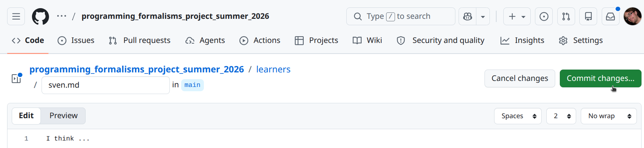Click Cancel changes button
Image resolution: width=644 pixels, height=148 pixels.
click(519, 78)
